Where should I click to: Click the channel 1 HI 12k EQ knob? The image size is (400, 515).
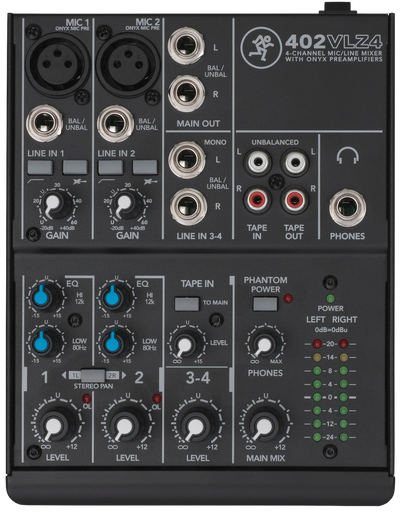click(46, 297)
